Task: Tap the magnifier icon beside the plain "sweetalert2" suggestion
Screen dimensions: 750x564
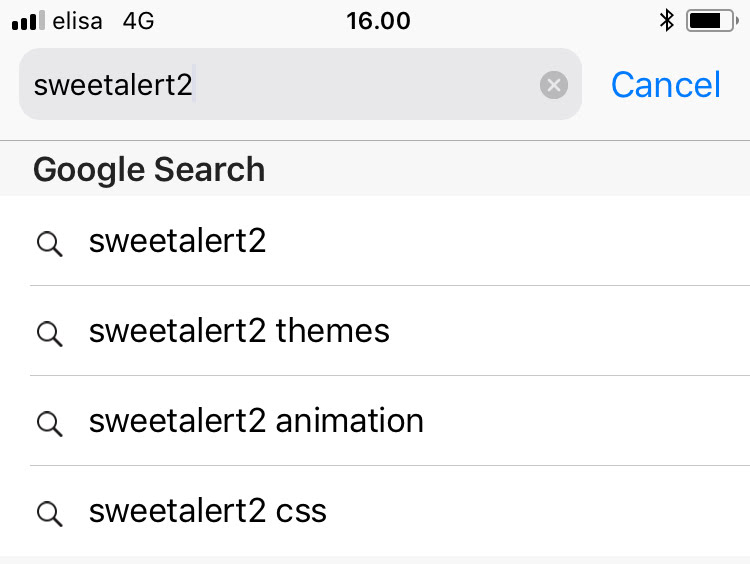Action: (49, 243)
